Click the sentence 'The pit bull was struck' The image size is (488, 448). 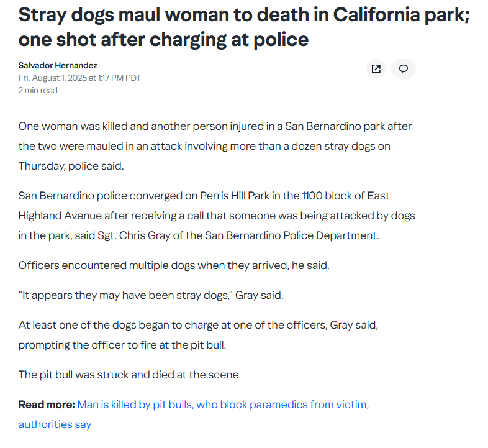[x=130, y=375]
